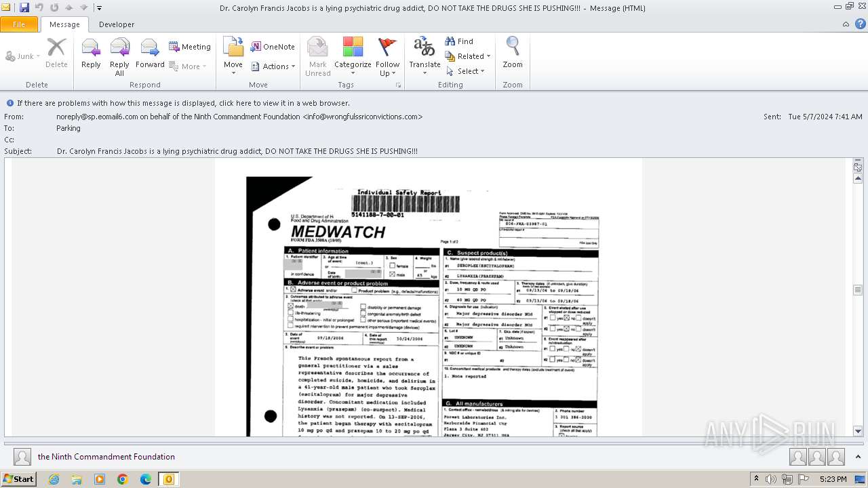Screen dimensions: 868x488
Task: Click the Parking recipient in To field
Action: pos(68,128)
